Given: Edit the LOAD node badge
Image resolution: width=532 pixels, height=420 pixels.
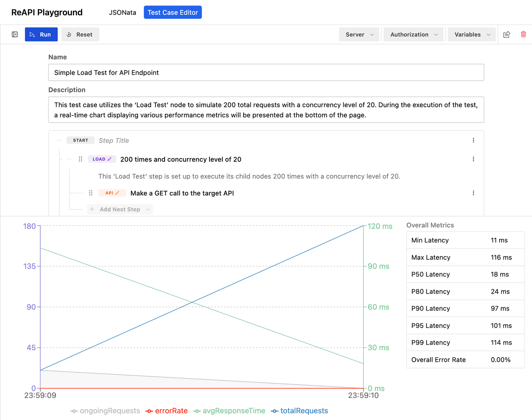Looking at the screenshot, I should pyautogui.click(x=102, y=159).
